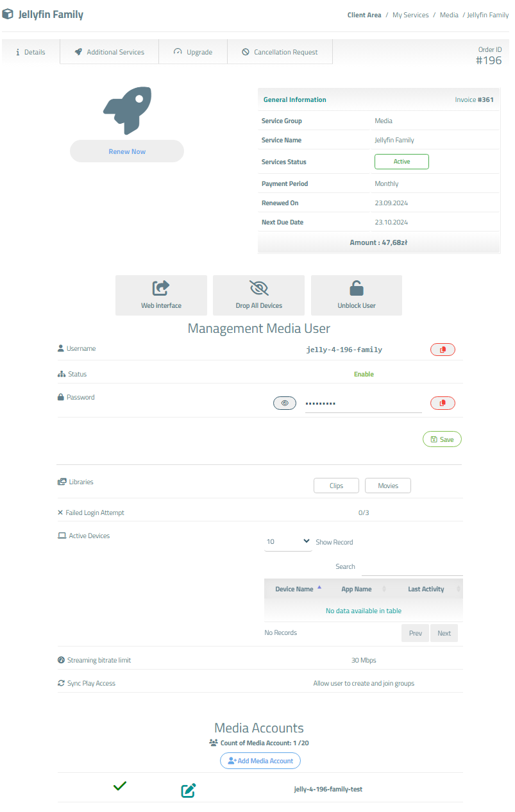Viewport: 515px width, 812px height.
Task: Click the username text jelly-4-196-family
Action: point(344,350)
